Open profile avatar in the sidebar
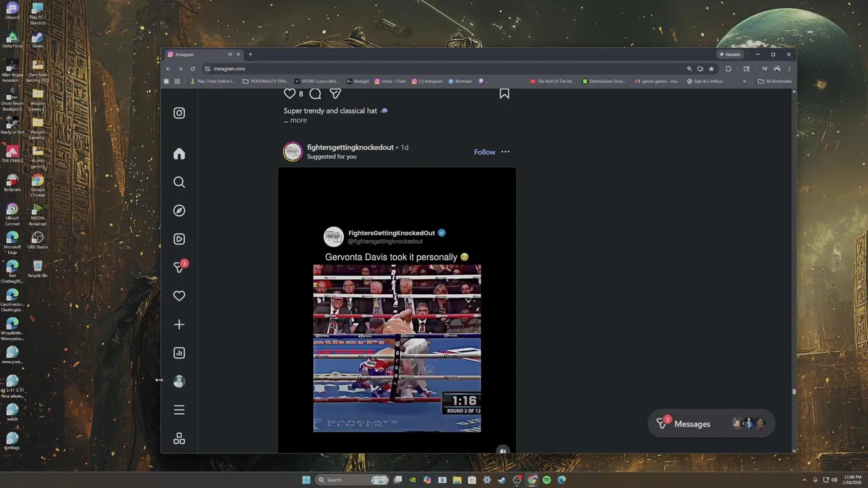Viewport: 868px width, 488px height. click(x=179, y=382)
